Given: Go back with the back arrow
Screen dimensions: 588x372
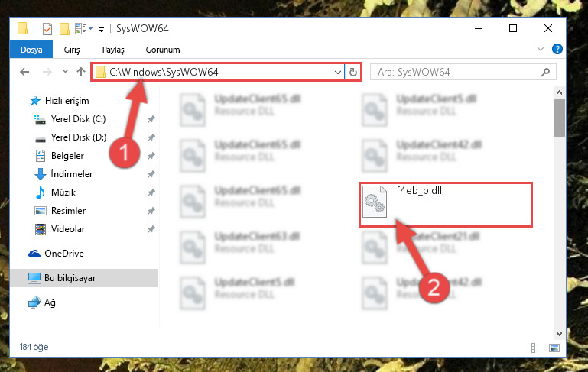Looking at the screenshot, I should coord(24,72).
